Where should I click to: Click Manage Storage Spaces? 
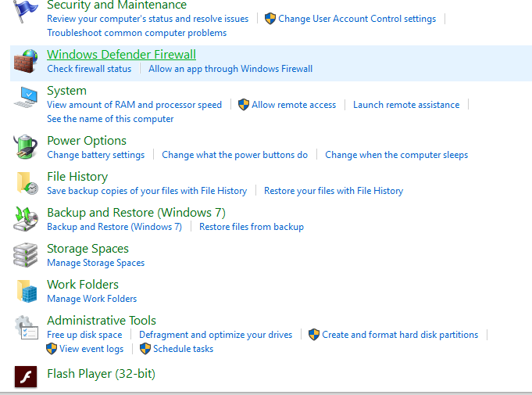coord(95,263)
